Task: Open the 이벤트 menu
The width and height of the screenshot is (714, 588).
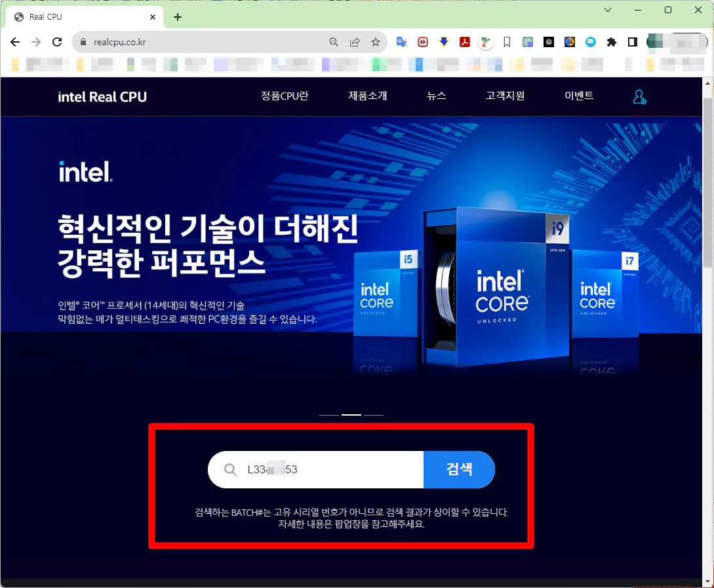Action: (x=579, y=96)
